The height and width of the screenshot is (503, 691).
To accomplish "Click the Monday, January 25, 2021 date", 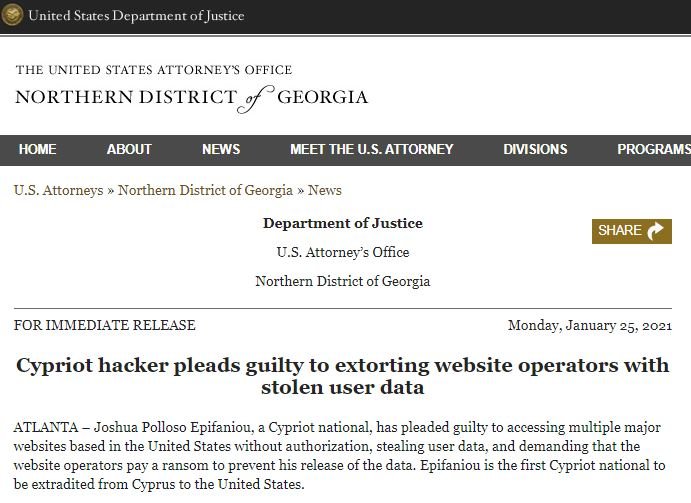I will pos(590,325).
